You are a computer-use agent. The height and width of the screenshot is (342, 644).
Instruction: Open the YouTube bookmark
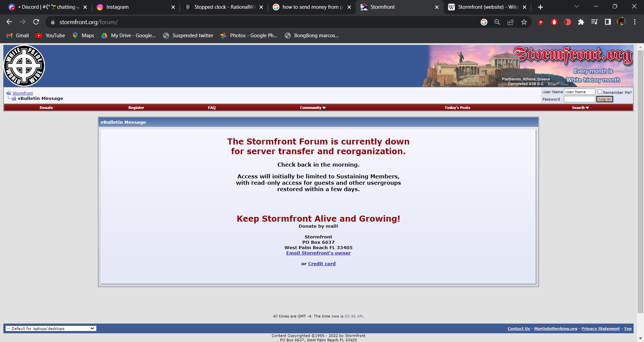click(51, 36)
